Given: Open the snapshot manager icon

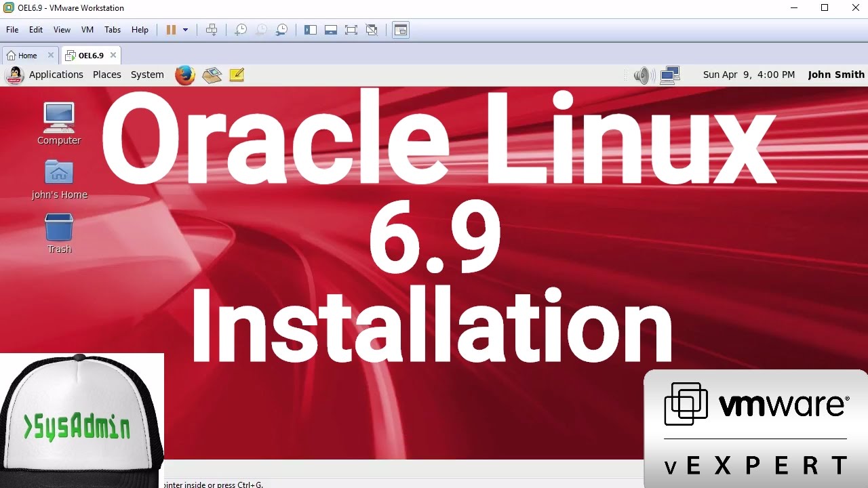Looking at the screenshot, I should (x=281, y=30).
